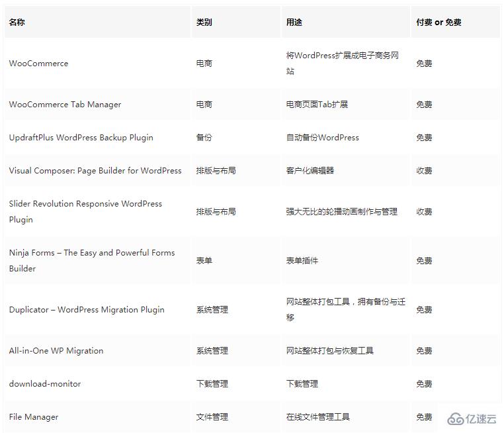
Task: Click 排版与布局 in Slider Revolution row
Action: [216, 212]
